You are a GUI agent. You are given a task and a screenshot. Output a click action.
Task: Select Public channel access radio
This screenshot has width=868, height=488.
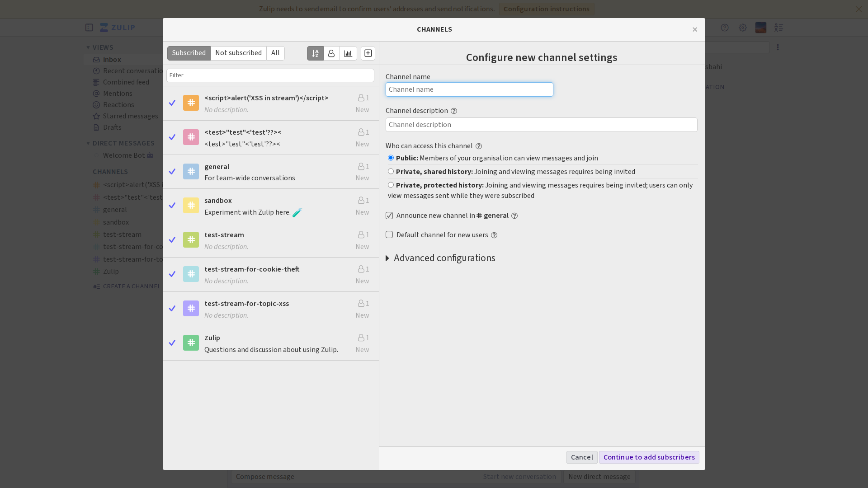pos(391,158)
